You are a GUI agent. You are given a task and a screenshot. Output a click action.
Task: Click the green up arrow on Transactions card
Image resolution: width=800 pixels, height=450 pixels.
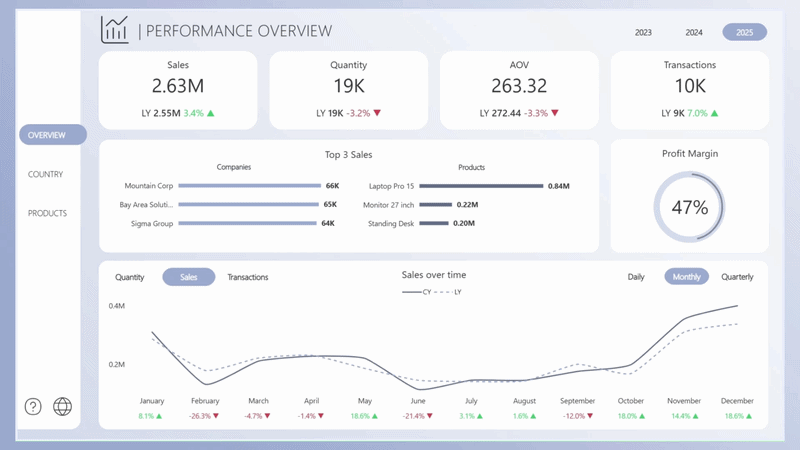click(714, 113)
